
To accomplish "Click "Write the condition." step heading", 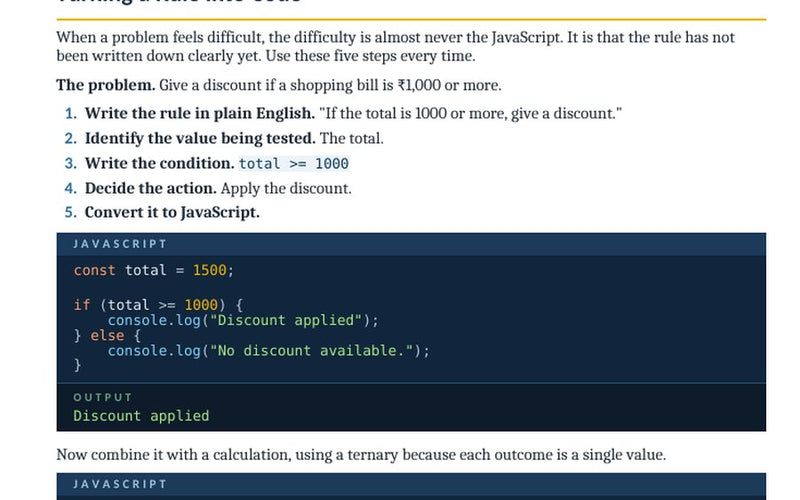I will click(160, 163).
